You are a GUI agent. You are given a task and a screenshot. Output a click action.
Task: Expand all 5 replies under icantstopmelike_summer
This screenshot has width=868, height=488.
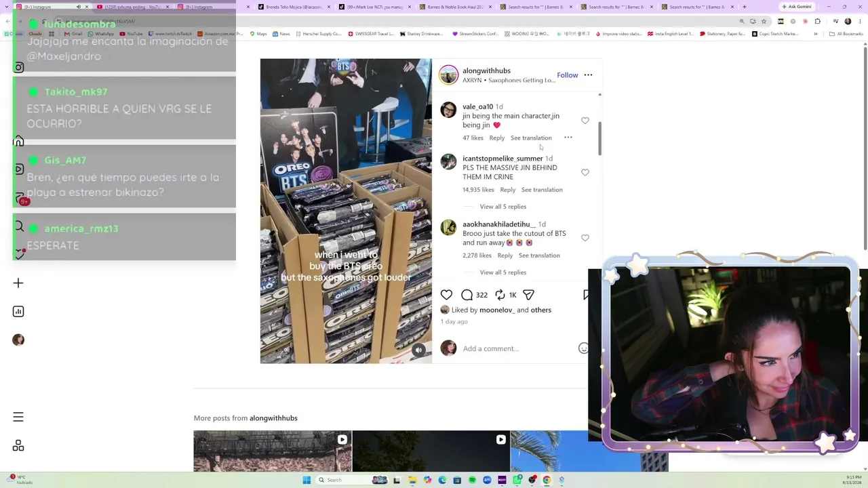tap(502, 207)
